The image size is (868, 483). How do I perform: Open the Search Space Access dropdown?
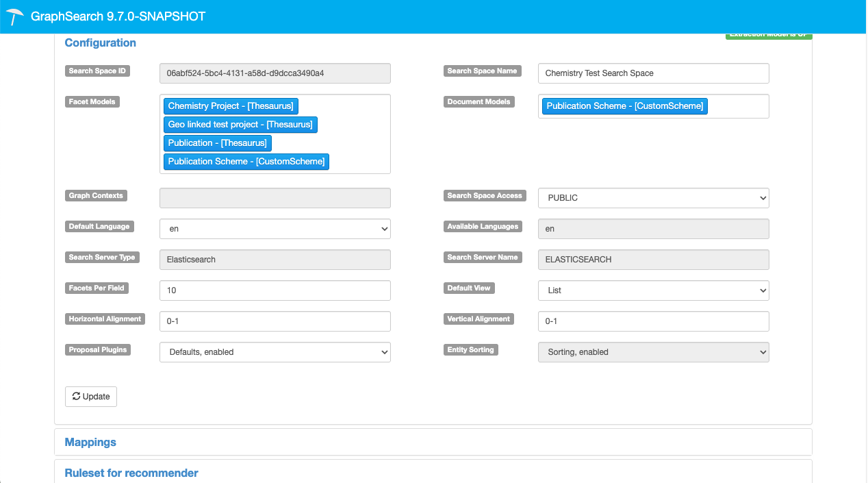click(653, 198)
